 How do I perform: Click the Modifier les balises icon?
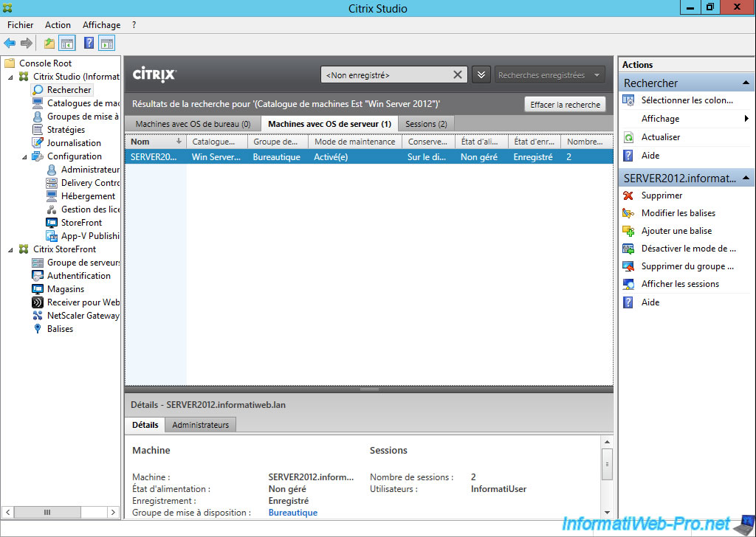(628, 213)
